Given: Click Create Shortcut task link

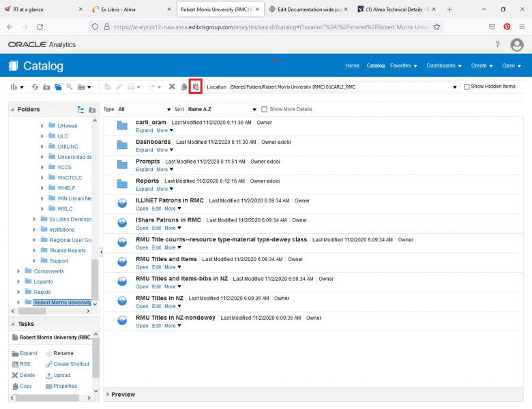Looking at the screenshot, I should 71,364.
